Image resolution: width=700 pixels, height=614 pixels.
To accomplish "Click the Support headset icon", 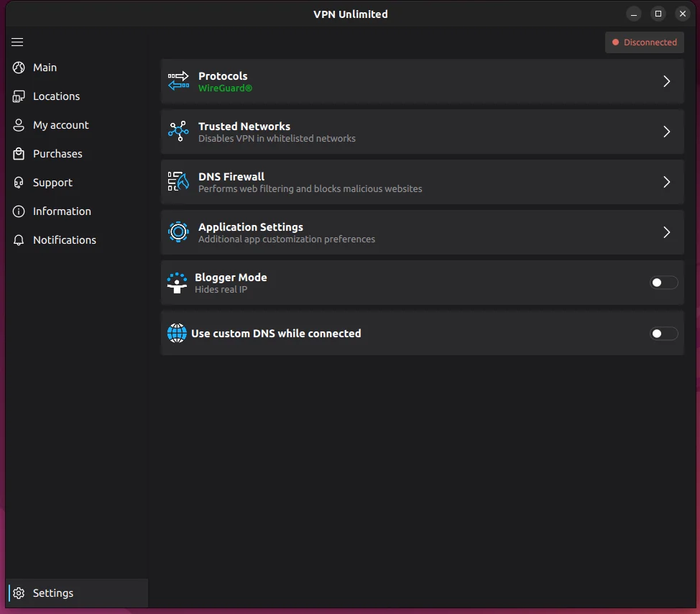I will [19, 183].
